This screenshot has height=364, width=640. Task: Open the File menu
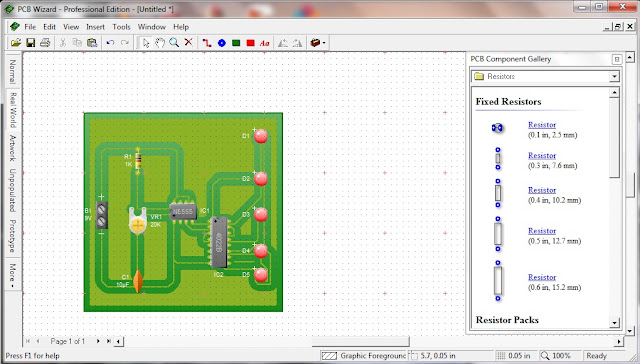click(30, 27)
